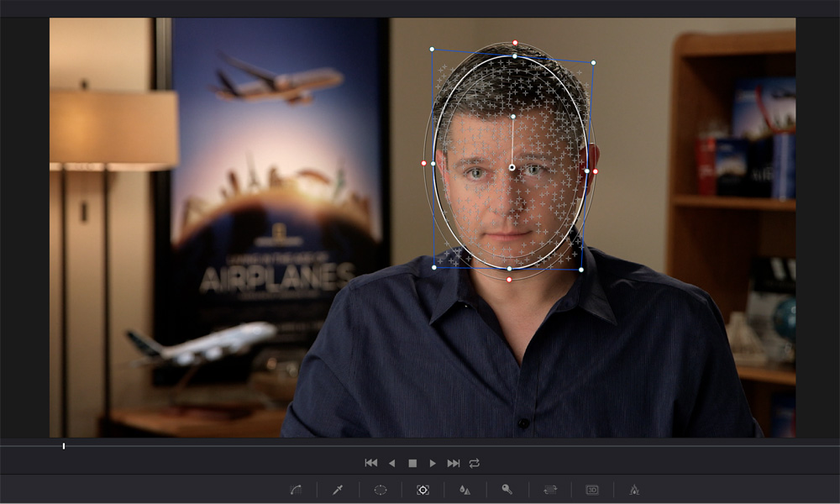This screenshot has height=504, width=840.
Task: Play the clip in reverse
Action: [391, 463]
